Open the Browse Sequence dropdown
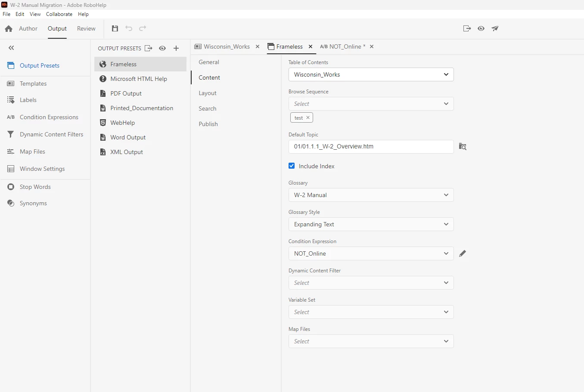 pos(371,104)
